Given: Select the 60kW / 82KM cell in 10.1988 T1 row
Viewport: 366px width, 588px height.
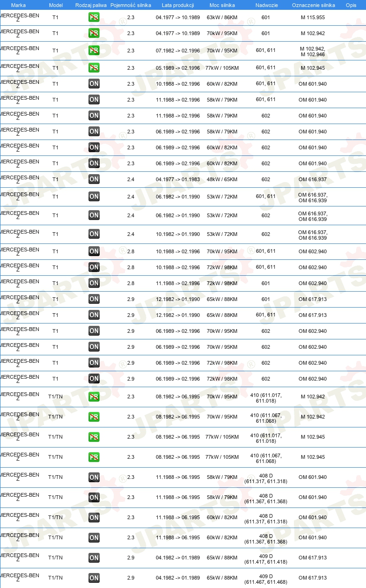Looking at the screenshot, I should click(222, 84).
